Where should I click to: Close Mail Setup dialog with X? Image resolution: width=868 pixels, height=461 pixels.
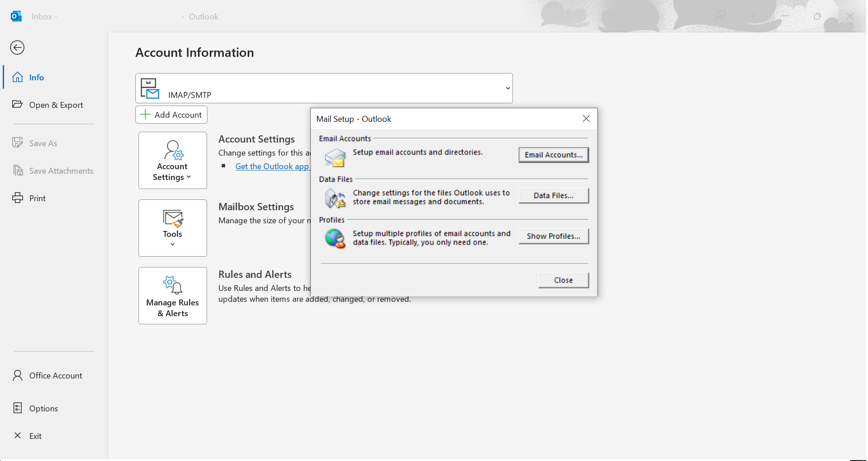click(x=586, y=119)
